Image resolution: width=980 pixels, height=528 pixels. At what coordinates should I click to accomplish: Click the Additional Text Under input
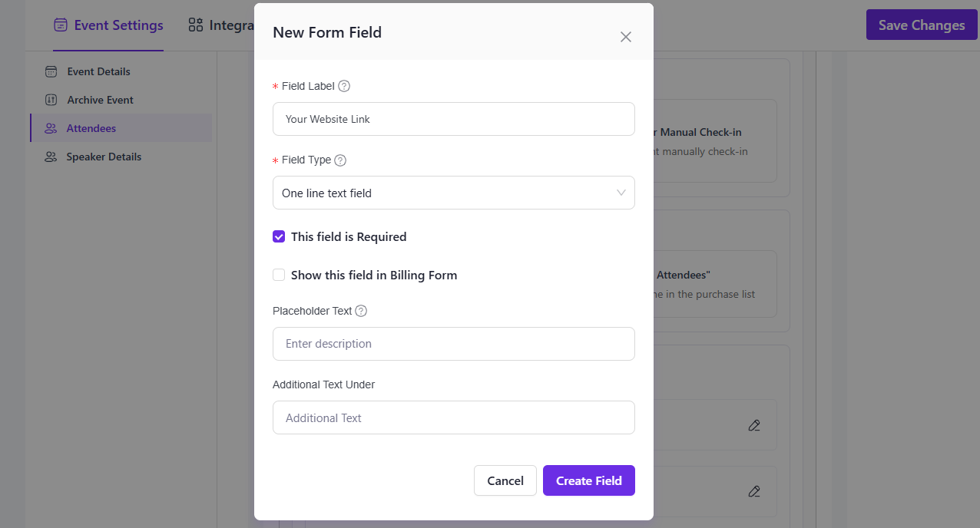point(453,417)
